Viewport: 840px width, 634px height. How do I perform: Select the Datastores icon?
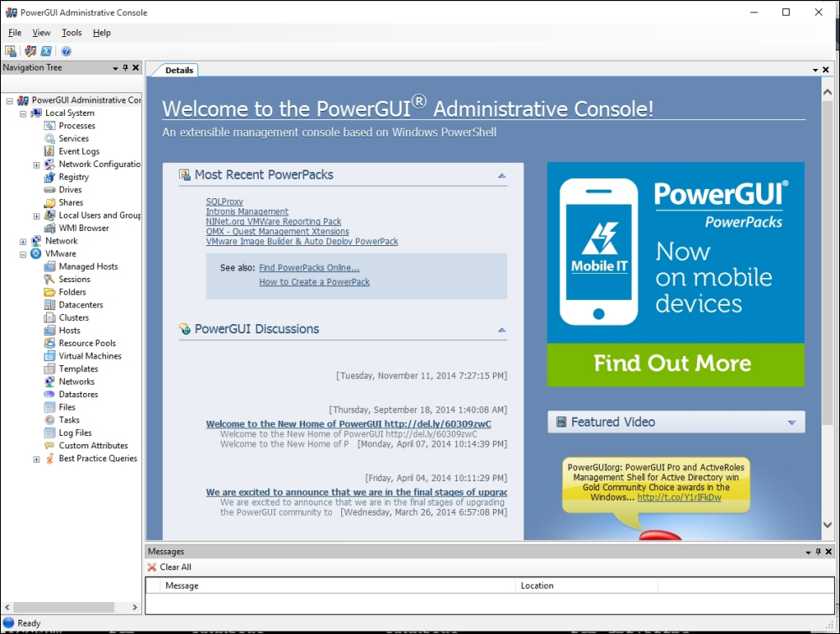pos(50,395)
